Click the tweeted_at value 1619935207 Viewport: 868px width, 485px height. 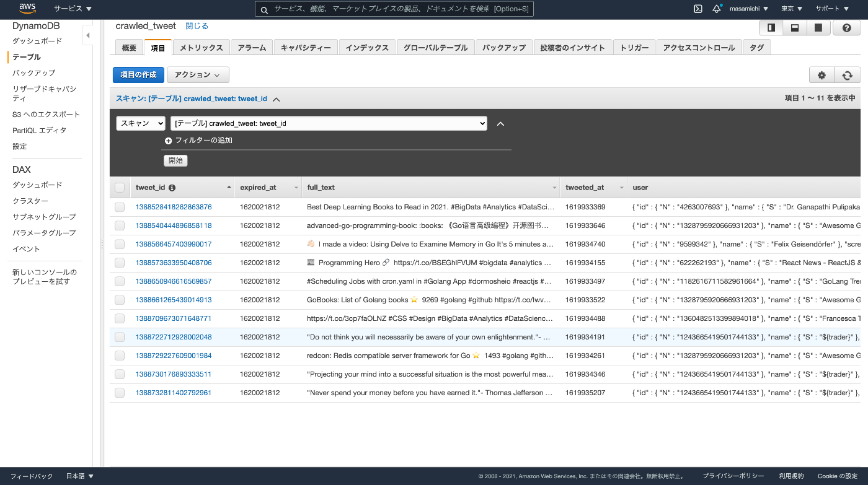pos(585,393)
